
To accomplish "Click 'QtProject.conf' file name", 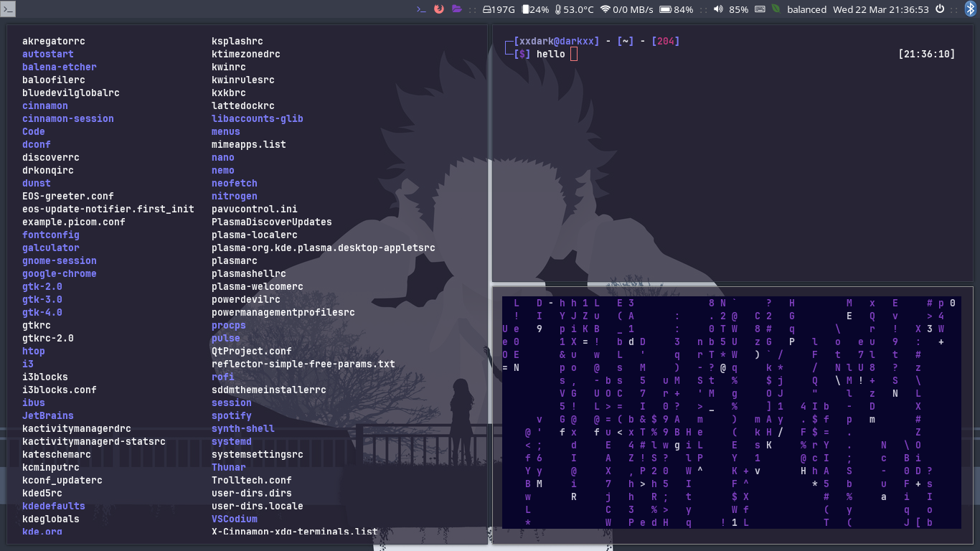I will [252, 351].
